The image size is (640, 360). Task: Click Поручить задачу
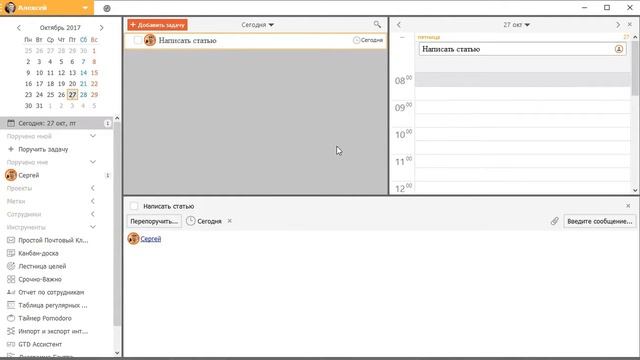[x=43, y=149]
